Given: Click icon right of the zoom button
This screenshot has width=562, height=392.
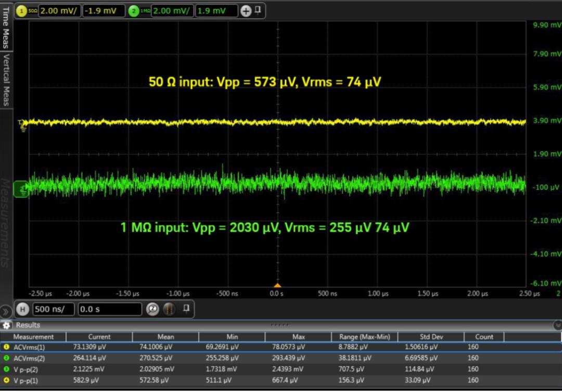Looking at the screenshot, I should (169, 309).
